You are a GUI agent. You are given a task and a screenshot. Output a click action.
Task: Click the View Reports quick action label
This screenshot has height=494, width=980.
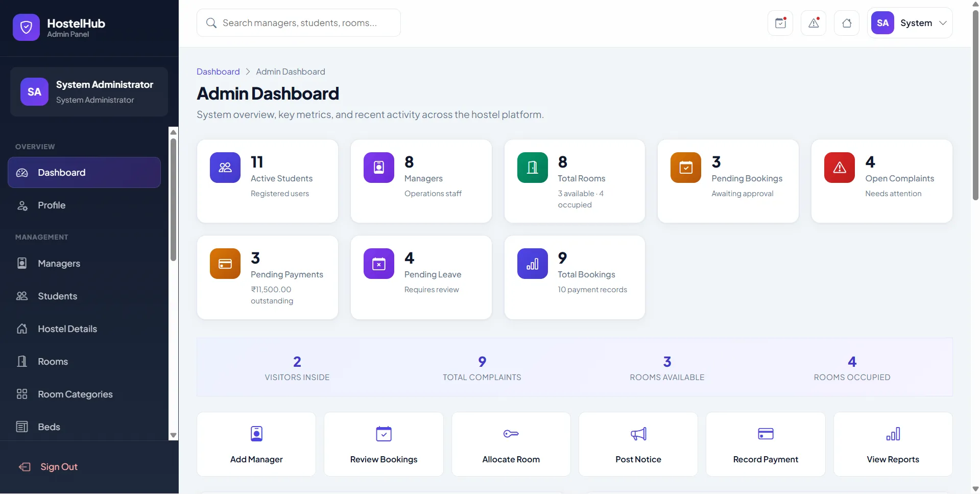(893, 459)
